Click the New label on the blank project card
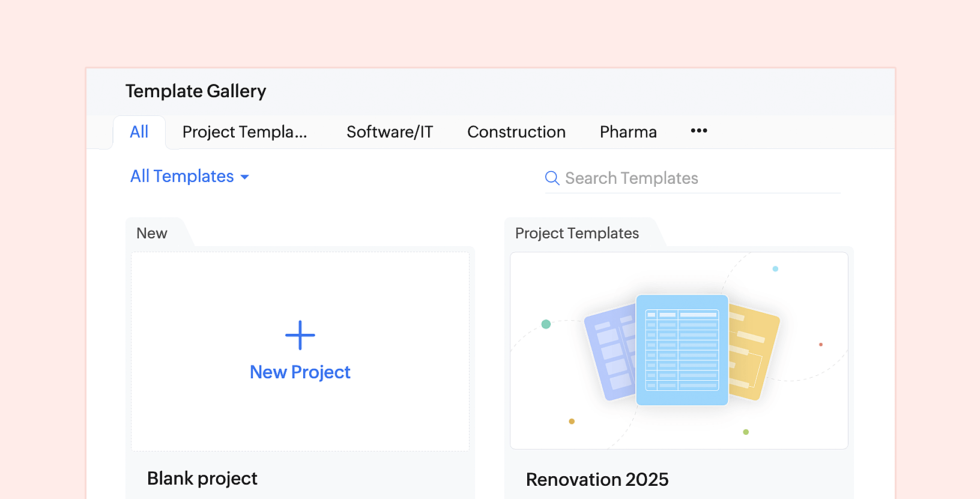 (x=152, y=233)
